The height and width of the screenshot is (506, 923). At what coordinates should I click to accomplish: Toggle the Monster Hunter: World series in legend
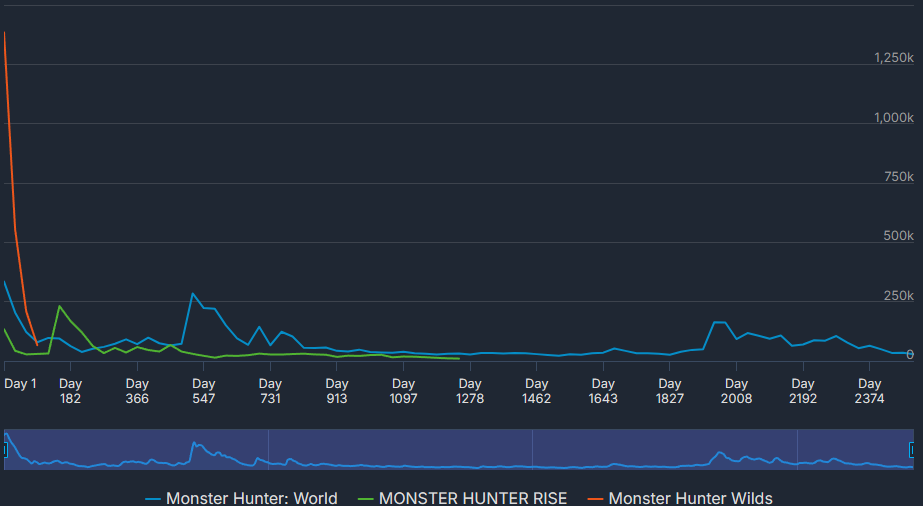(x=241, y=498)
